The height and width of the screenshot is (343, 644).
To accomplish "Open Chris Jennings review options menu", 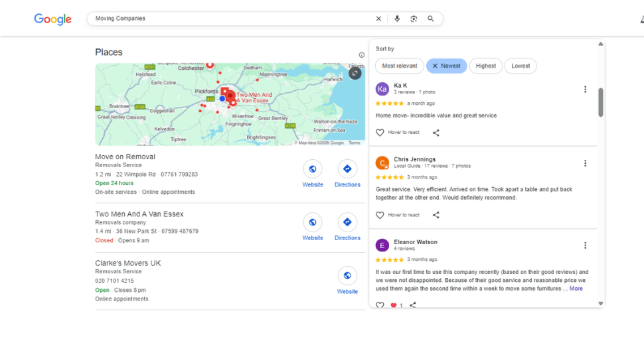I will [585, 163].
